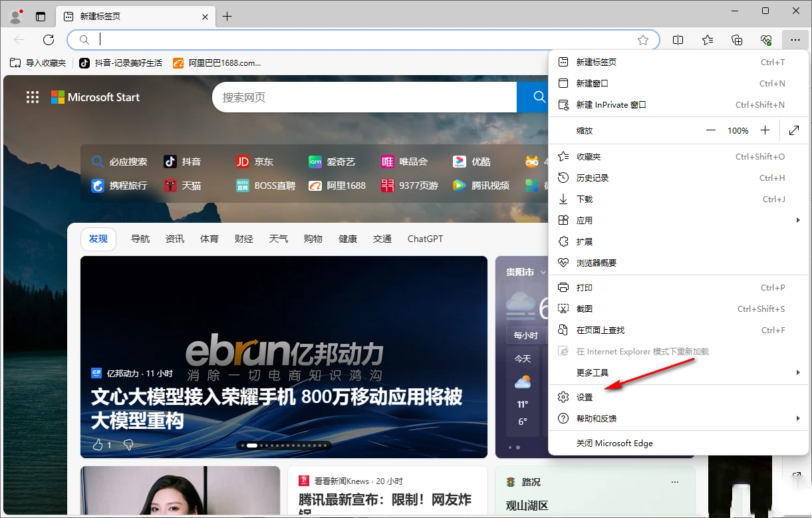Open Microsoft Start app launcher grid
The height and width of the screenshot is (518, 812).
pyautogui.click(x=33, y=97)
